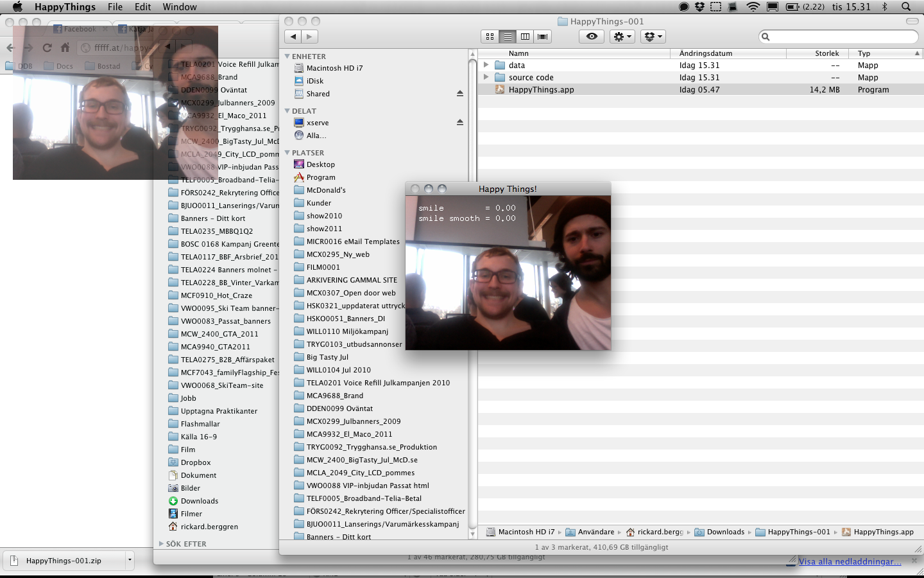The image size is (924, 578).
Task: Expand the data folder disclosure triangle
Action: coord(486,65)
